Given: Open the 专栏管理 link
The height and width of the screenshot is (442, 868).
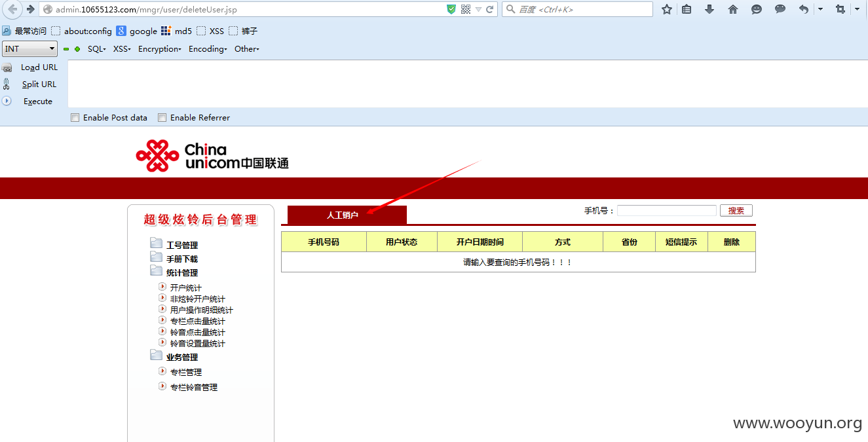Looking at the screenshot, I should 186,372.
